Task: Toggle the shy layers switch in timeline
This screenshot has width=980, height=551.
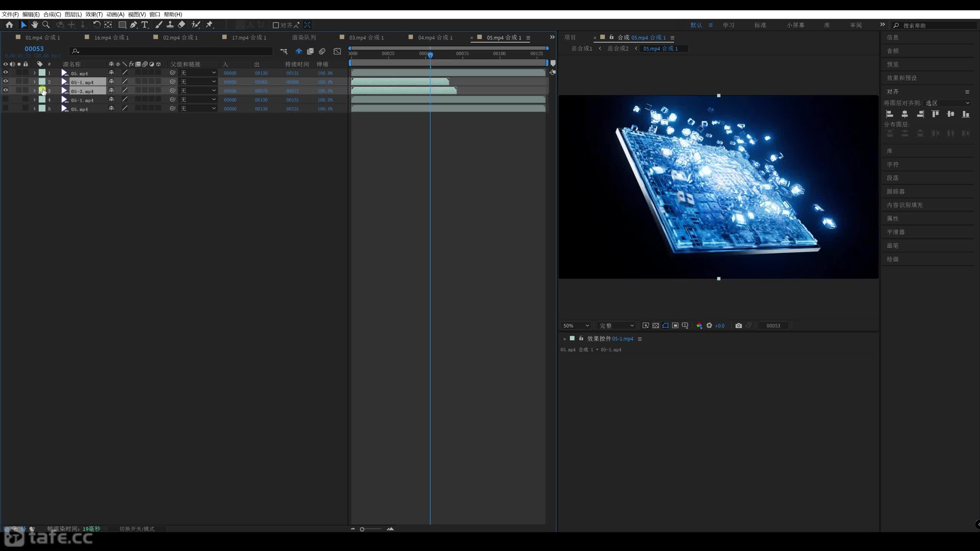Action: (299, 51)
